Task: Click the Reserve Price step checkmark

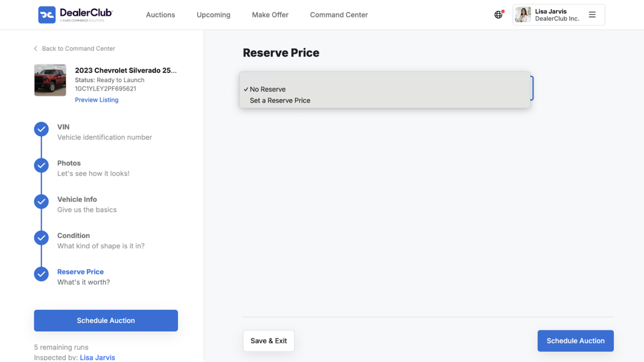Action: [x=41, y=274]
